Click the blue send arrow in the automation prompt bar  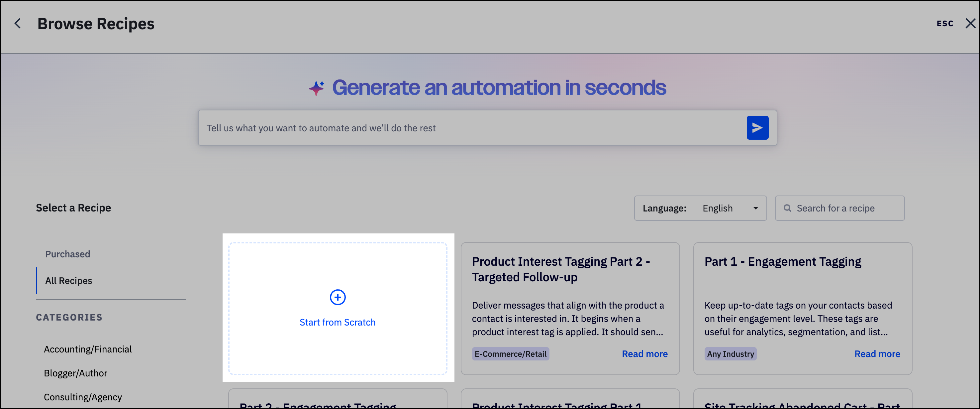pos(757,128)
